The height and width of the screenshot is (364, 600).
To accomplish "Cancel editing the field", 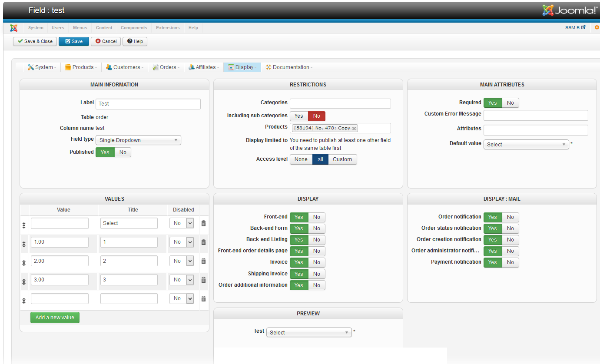I will coord(106,41).
